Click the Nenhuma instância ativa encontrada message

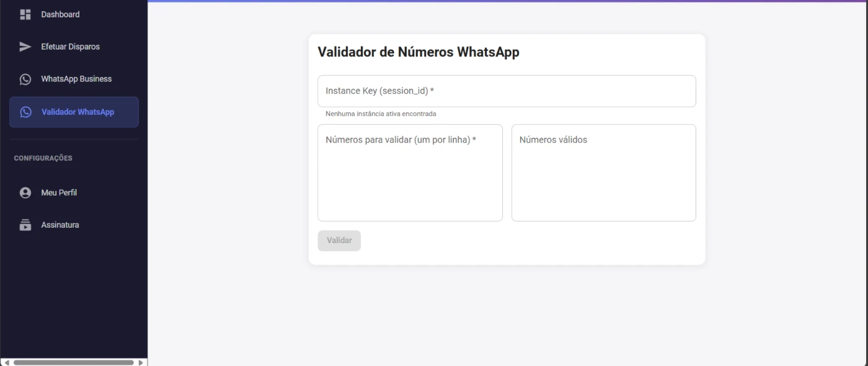pos(381,114)
